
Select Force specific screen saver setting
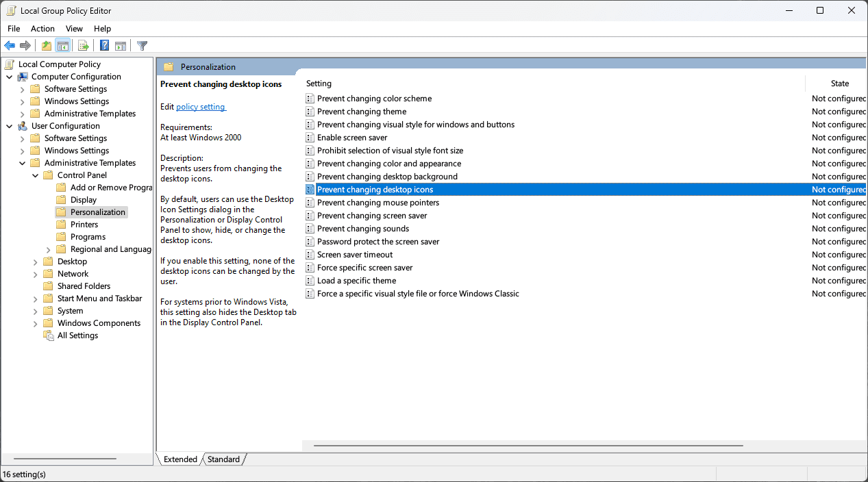coord(365,268)
